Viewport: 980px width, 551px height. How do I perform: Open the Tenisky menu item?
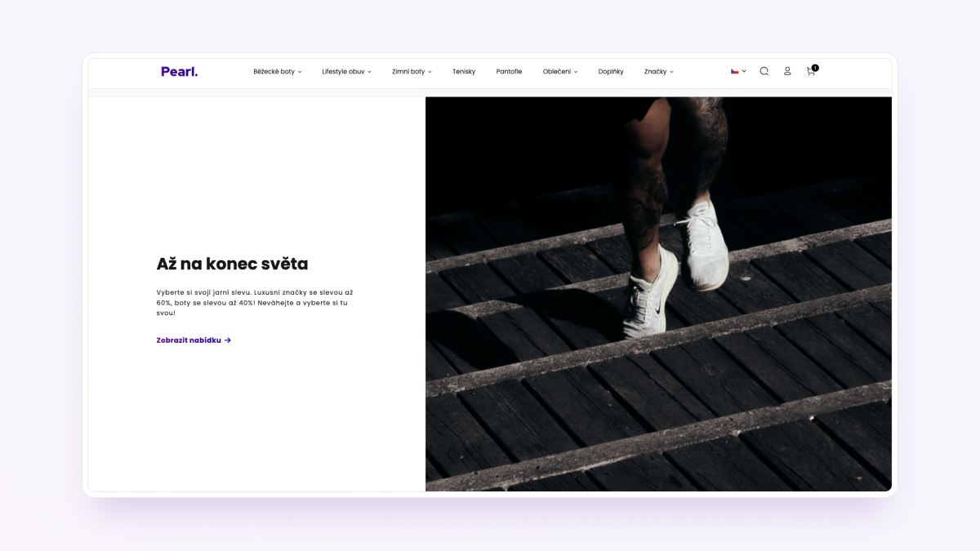[x=464, y=72]
